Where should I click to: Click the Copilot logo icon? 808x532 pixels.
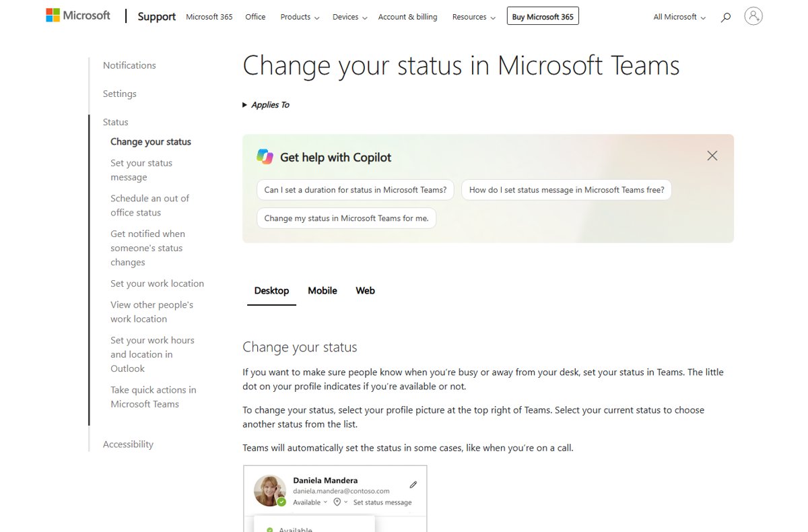(265, 157)
